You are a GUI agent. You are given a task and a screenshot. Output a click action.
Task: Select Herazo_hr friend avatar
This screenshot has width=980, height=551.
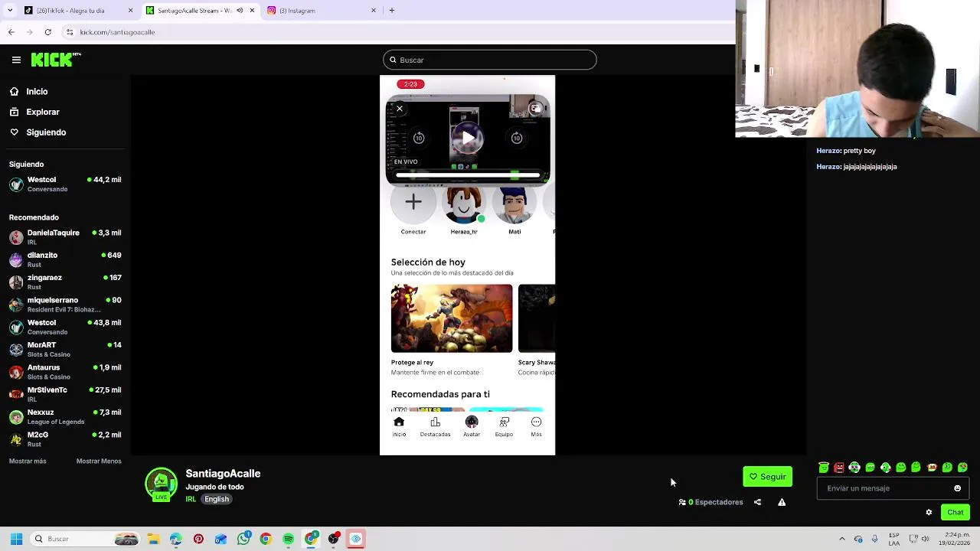[464, 205]
